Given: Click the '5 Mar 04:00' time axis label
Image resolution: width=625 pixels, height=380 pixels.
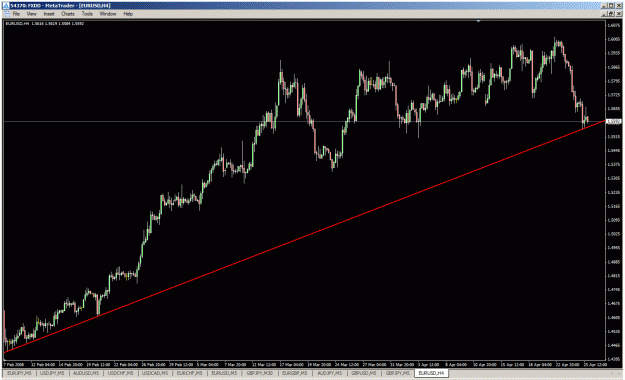Looking at the screenshot, I should (207, 364).
